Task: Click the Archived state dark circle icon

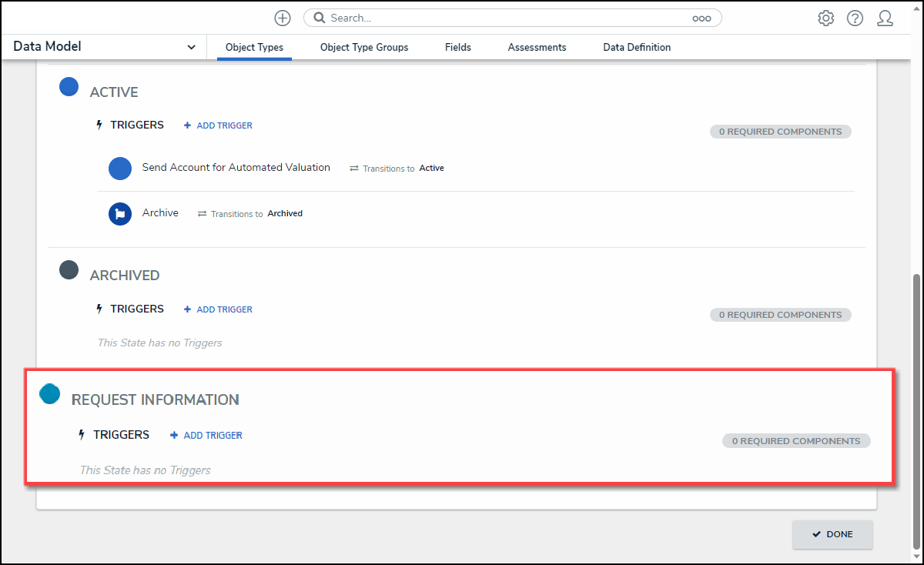Action: [69, 270]
